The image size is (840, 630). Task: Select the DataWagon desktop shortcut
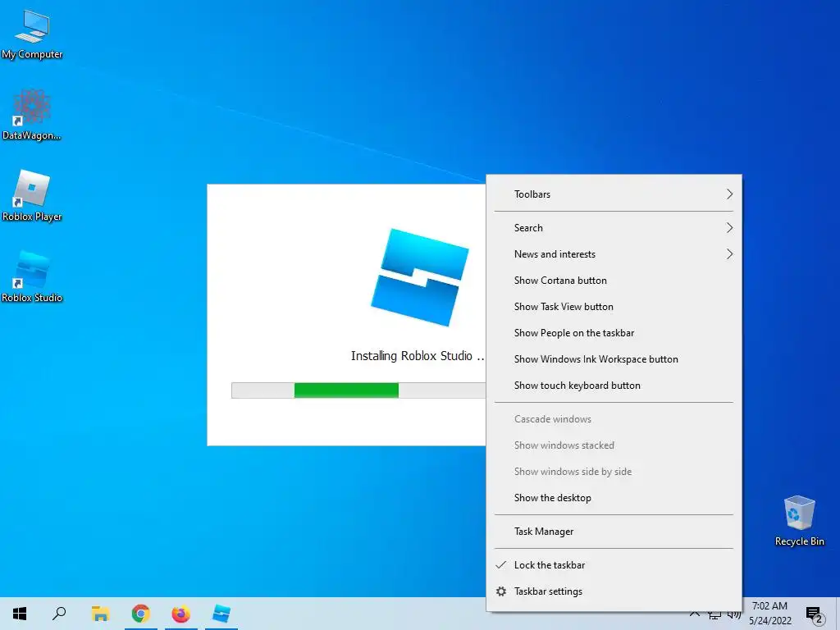(32, 115)
